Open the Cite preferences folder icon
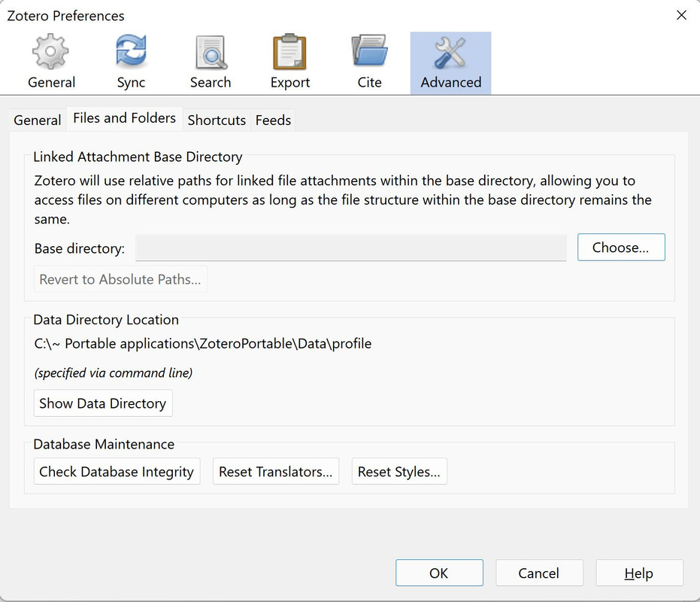 coord(369,51)
